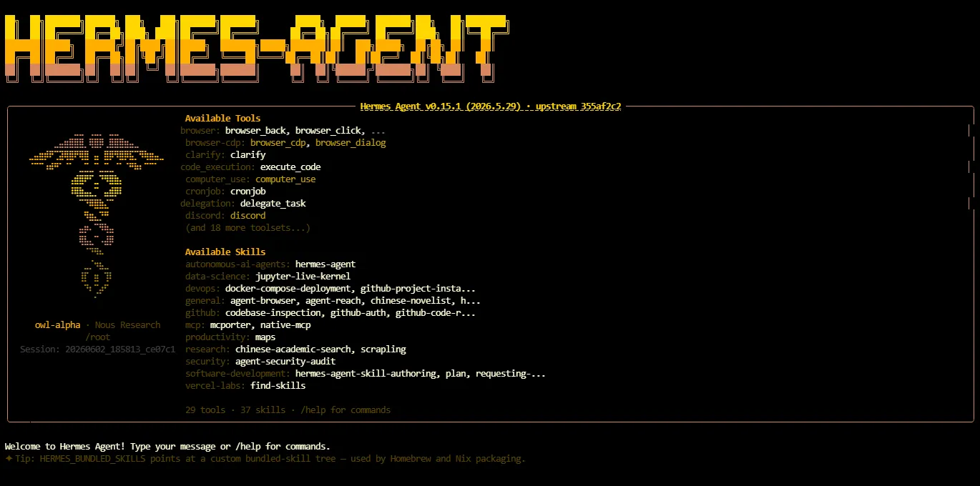Click the "vercel-labs:" category label
Screen dimensions: 980x486
[215, 386]
